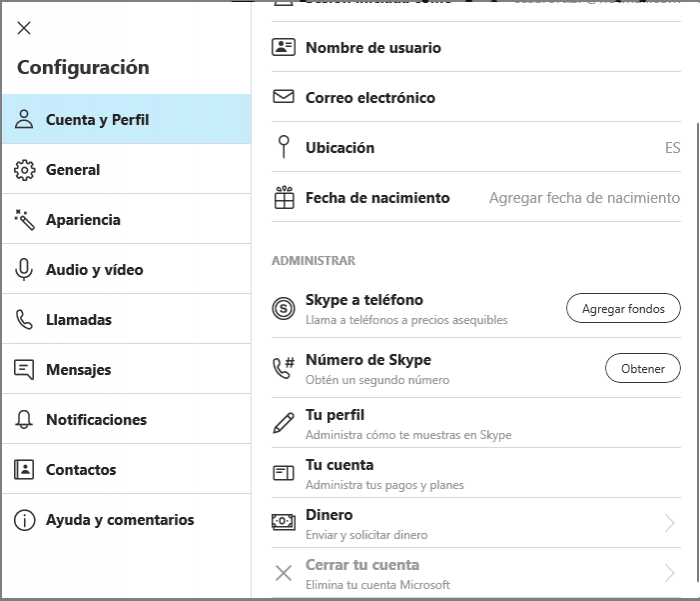Expand the Dinero option chevron

pos(670,523)
